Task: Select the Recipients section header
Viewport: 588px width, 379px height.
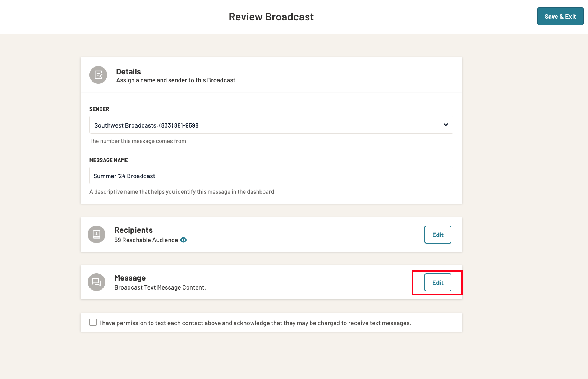Action: pos(133,230)
